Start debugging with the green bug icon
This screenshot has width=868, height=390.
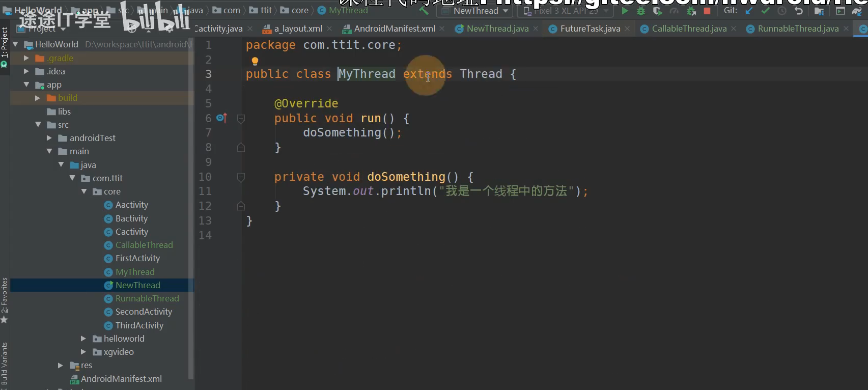641,11
